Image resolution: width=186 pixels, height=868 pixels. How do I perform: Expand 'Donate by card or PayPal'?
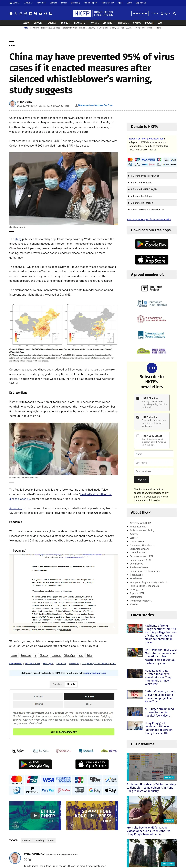point(152,176)
